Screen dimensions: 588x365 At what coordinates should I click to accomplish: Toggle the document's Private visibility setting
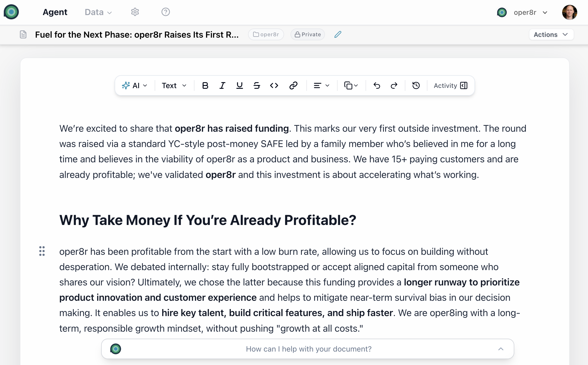pos(307,34)
